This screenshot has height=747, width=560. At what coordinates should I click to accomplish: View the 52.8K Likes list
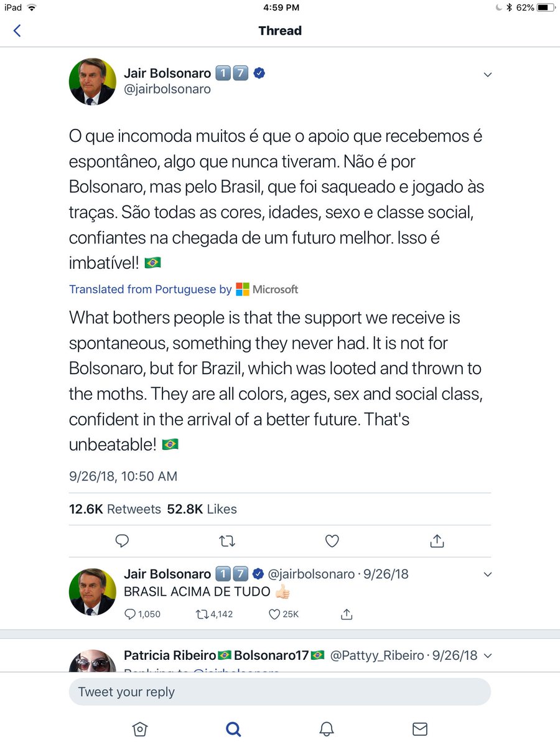(x=202, y=509)
